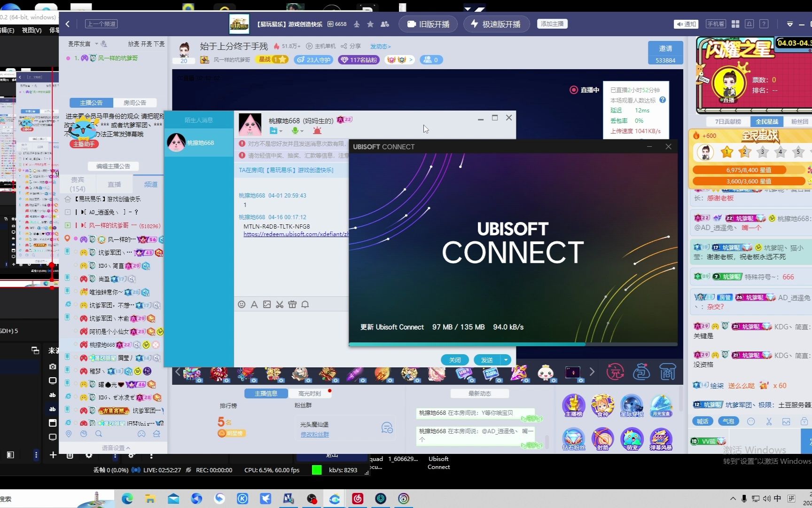Switch to the 主播公告 tab

click(91, 103)
